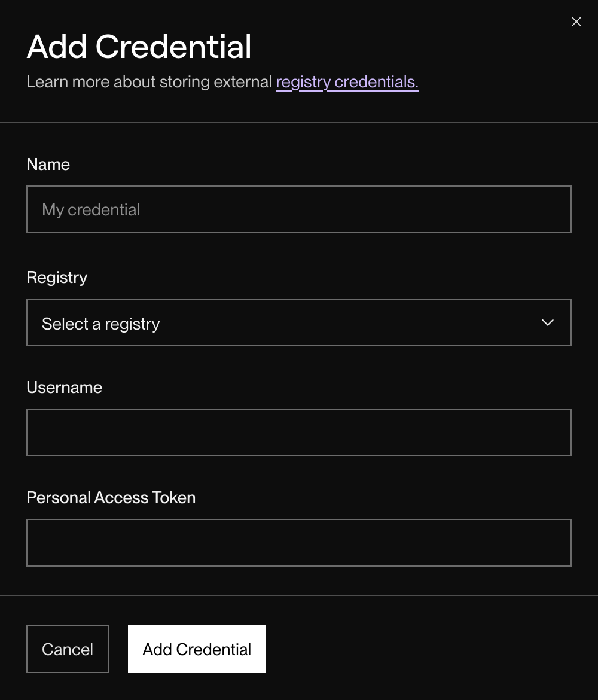This screenshot has height=700, width=598.
Task: Click inside the Personal Access Token field
Action: coord(299,542)
